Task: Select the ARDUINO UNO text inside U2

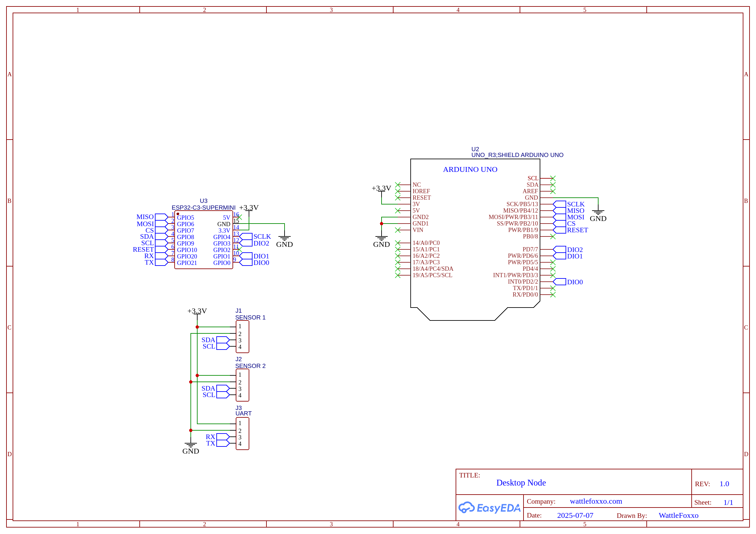Action: [470, 170]
